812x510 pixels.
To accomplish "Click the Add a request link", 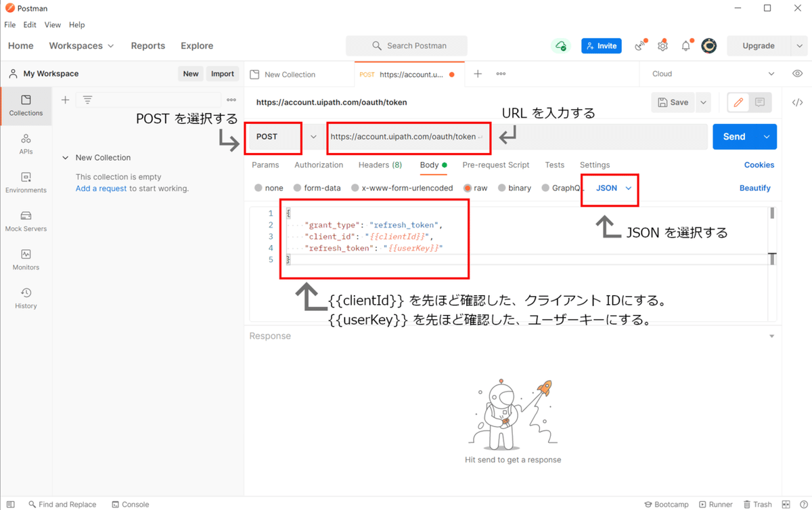I will pos(101,188).
